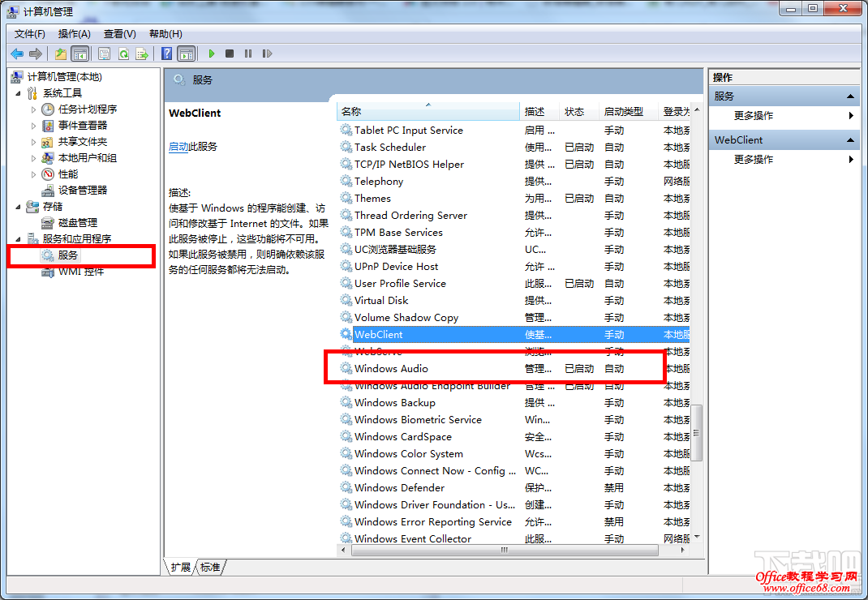Image resolution: width=868 pixels, height=600 pixels.
Task: Click the Task Scheduler clock icon in the tree
Action: click(x=48, y=109)
